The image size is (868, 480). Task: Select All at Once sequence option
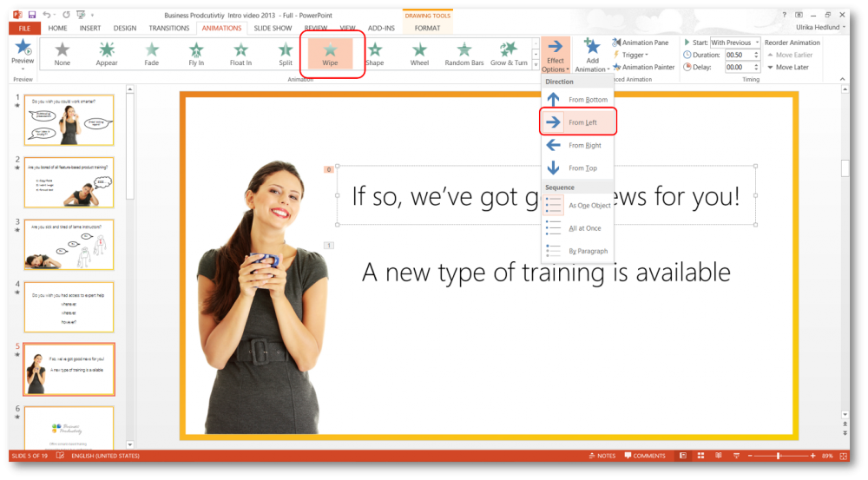click(x=578, y=228)
